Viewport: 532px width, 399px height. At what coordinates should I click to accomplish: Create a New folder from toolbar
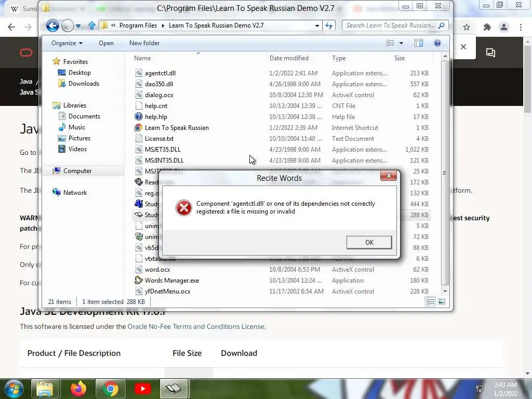click(x=144, y=43)
